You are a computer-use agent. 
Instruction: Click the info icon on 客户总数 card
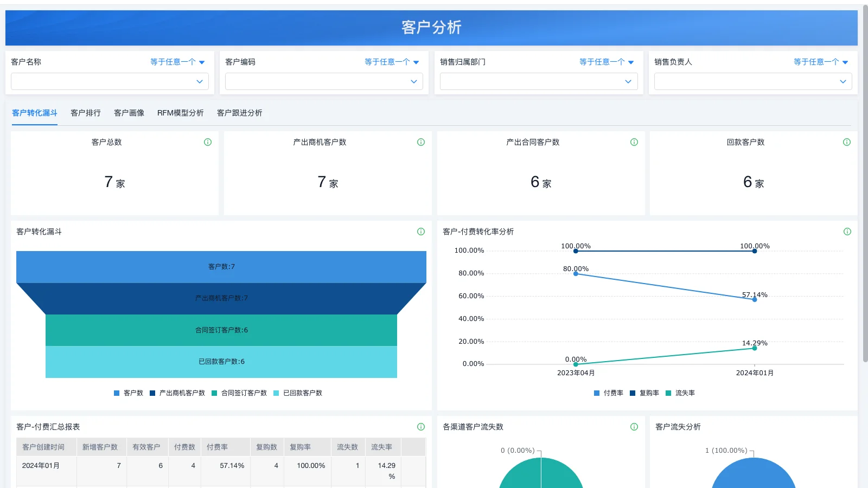pyautogui.click(x=208, y=142)
